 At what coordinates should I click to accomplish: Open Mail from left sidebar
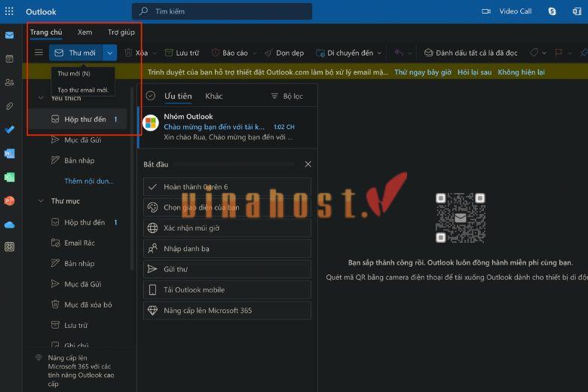point(9,35)
